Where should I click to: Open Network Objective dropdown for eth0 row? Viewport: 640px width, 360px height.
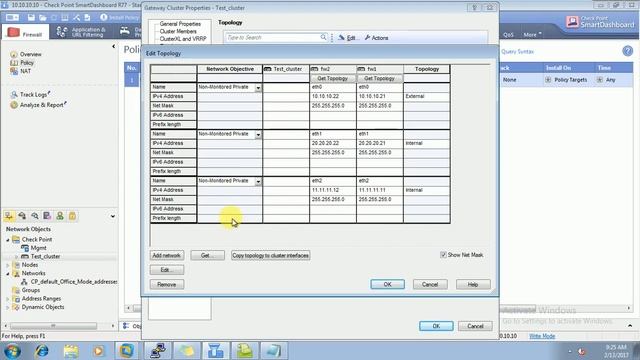[x=258, y=88]
